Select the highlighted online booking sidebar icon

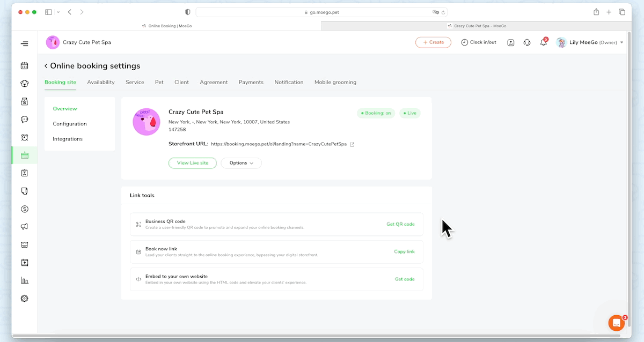pos(24,155)
